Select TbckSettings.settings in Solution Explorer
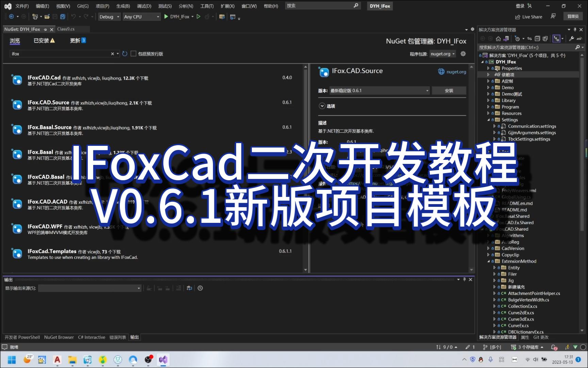588x368 pixels. click(x=529, y=139)
